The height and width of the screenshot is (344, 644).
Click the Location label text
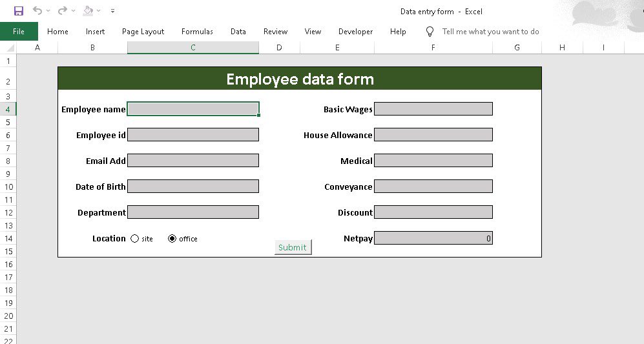coord(109,239)
